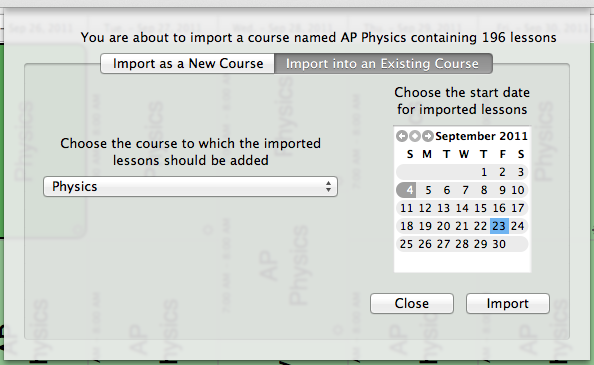Go to previous month in calendar

402,136
